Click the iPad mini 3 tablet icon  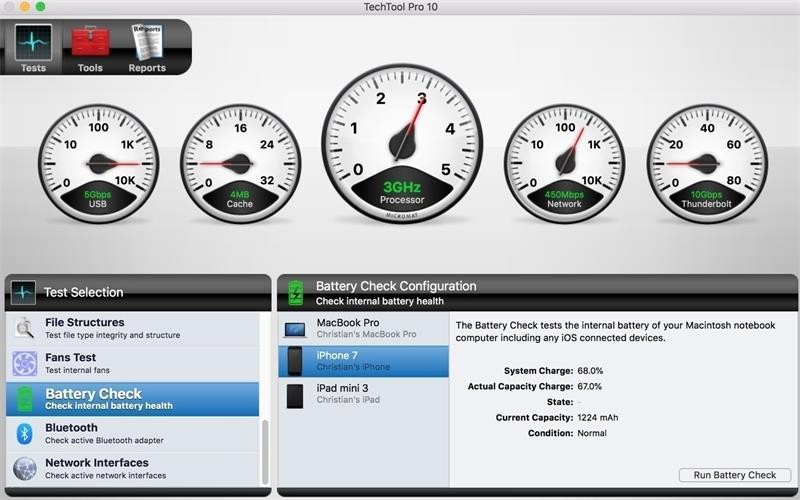[295, 396]
